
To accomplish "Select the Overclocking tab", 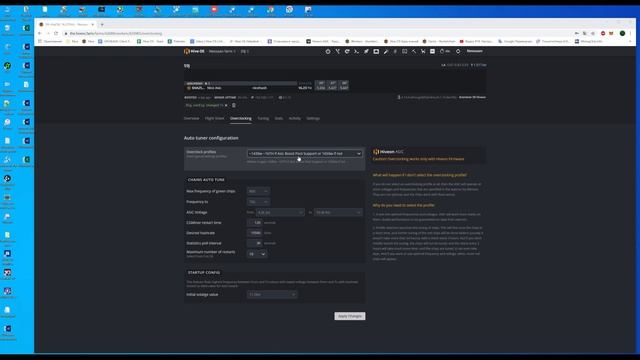I will [x=241, y=118].
